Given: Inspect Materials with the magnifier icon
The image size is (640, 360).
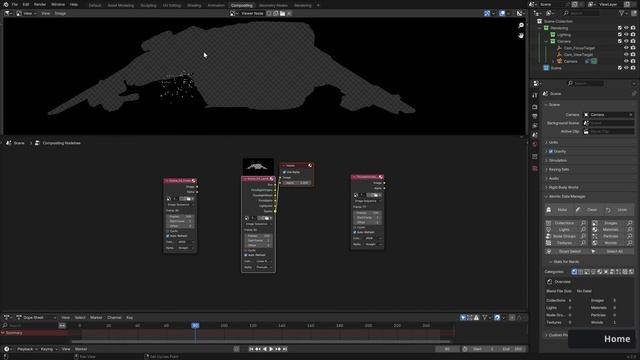Looking at the screenshot, I should point(629,230).
